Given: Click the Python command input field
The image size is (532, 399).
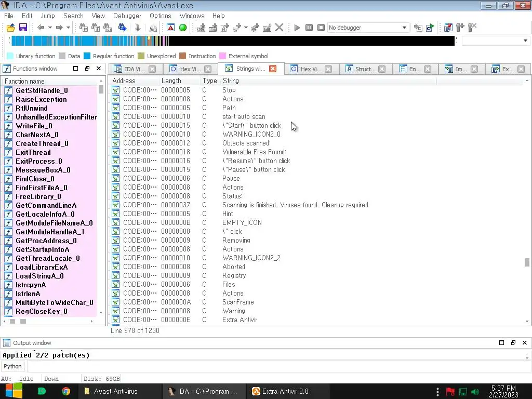Looking at the screenshot, I should pyautogui.click(x=278, y=366).
